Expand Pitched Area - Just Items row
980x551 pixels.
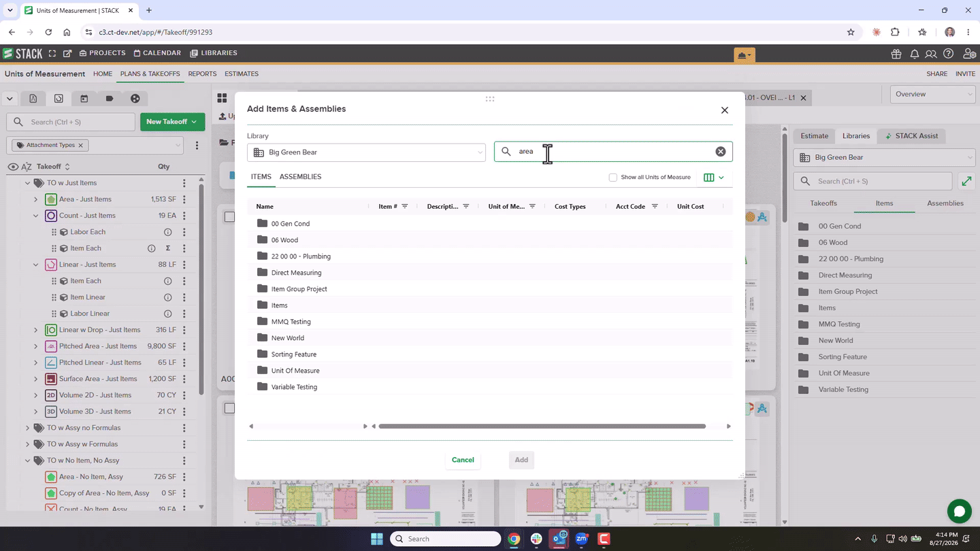(36, 346)
